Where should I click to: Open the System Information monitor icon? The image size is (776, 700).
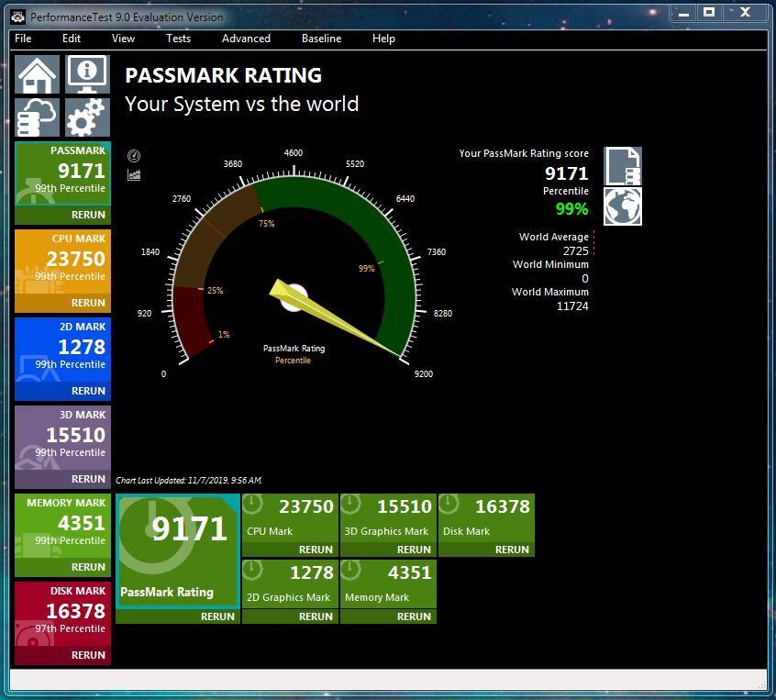[x=87, y=74]
